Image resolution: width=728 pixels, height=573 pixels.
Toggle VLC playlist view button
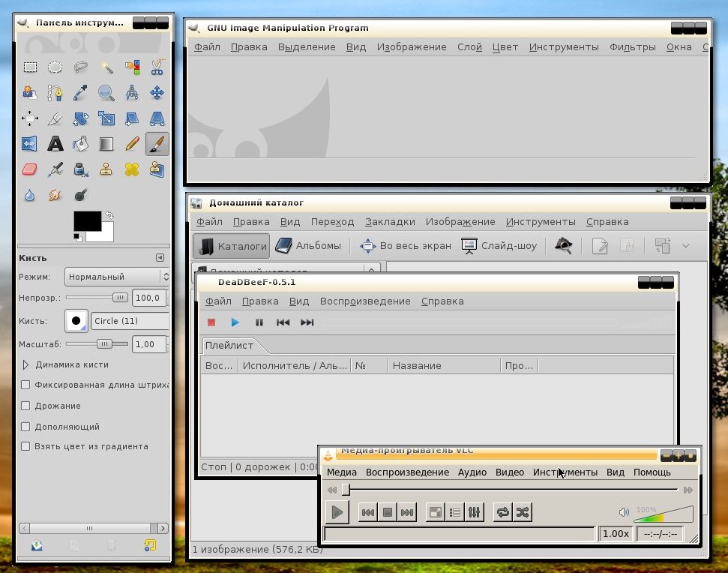455,512
